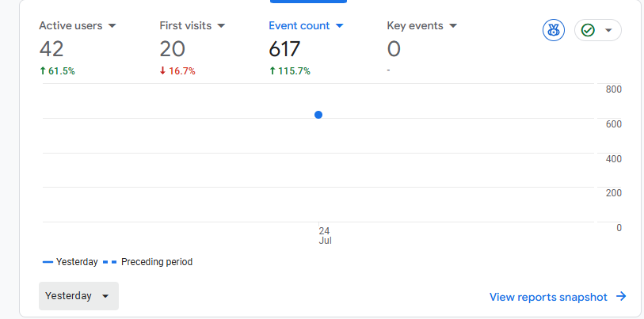Click the 400 y-axis label
Image resolution: width=644 pixels, height=319 pixels.
point(614,159)
